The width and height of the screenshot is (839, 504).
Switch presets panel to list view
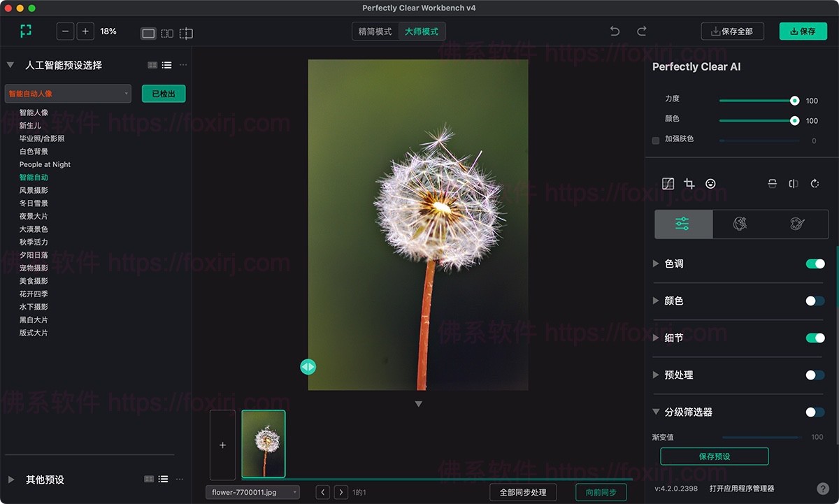point(166,64)
